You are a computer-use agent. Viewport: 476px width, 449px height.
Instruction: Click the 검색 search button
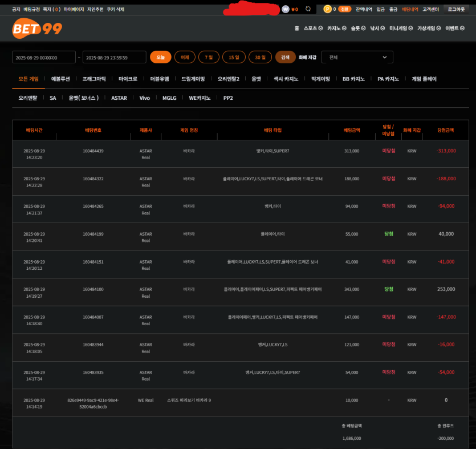[x=286, y=57]
